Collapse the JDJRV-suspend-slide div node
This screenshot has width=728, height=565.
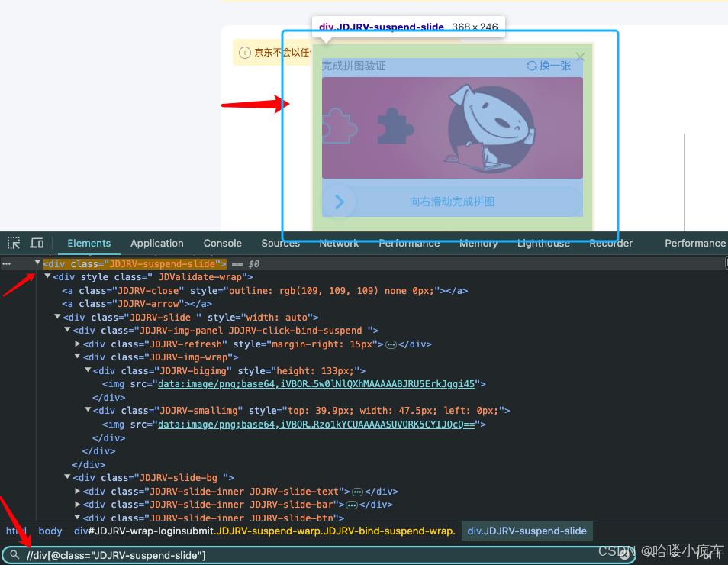click(37, 263)
